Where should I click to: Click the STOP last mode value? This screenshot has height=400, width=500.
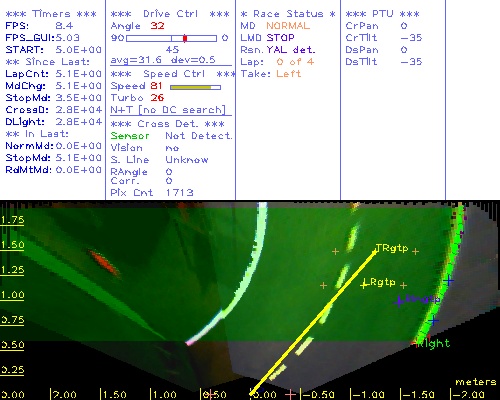[280, 38]
